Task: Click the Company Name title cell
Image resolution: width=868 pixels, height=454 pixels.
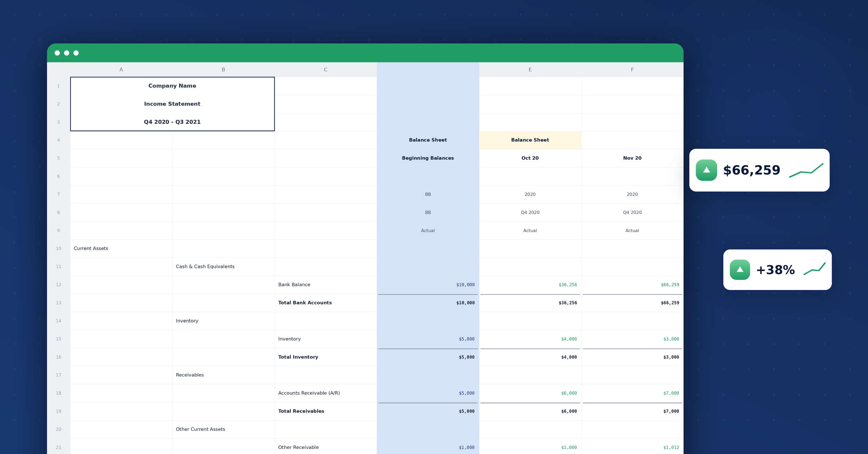Action: coord(173,86)
